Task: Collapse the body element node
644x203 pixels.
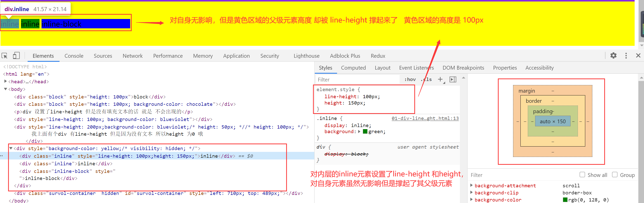Action: pyautogui.click(x=6, y=89)
